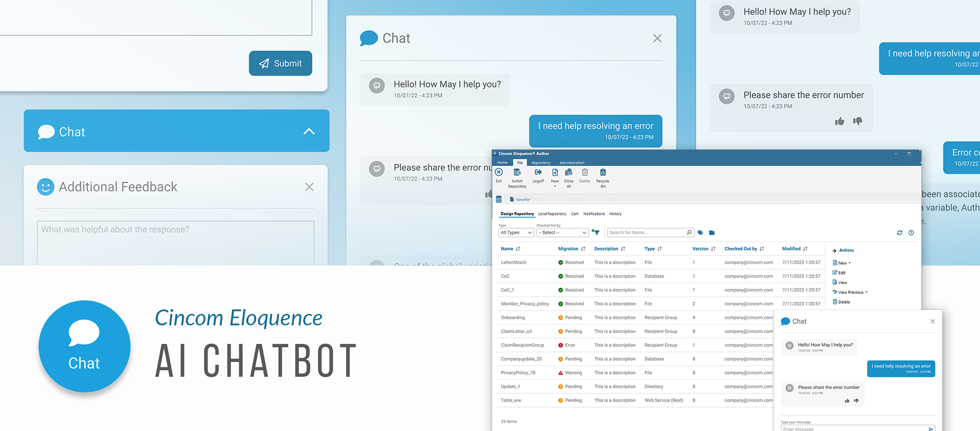The height and width of the screenshot is (431, 980).
Task: Open the Checked Out by Select dropdown
Action: pos(562,232)
